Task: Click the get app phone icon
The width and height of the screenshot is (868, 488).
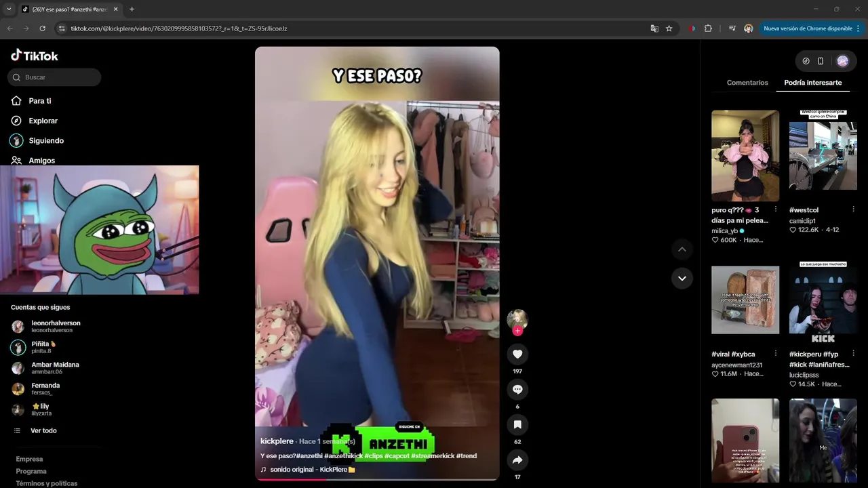Action: (x=821, y=61)
